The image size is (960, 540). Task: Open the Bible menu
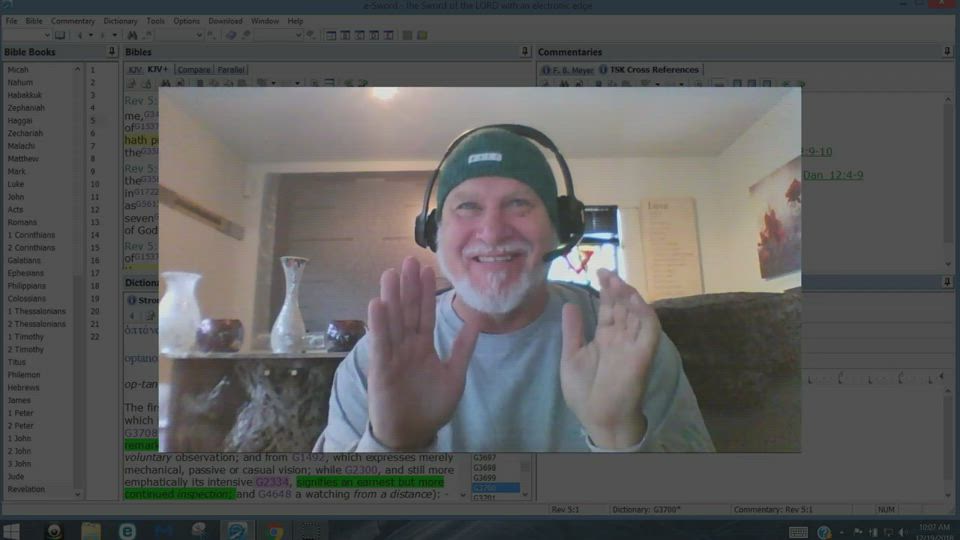pyautogui.click(x=34, y=21)
